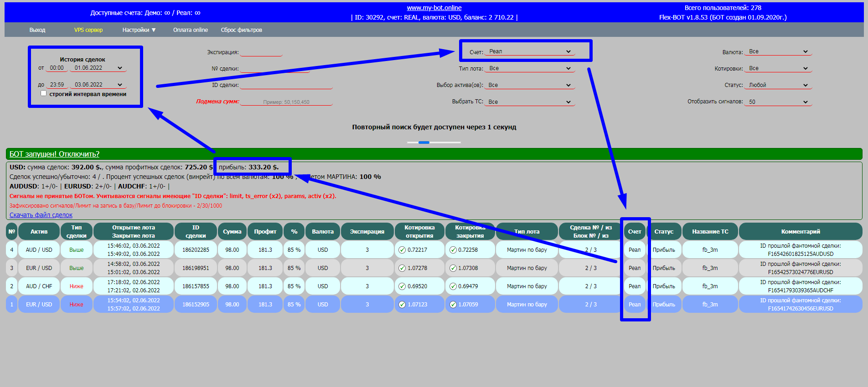Click check icon next to closing quote 1.07059
This screenshot has width=868, height=387.
(453, 305)
